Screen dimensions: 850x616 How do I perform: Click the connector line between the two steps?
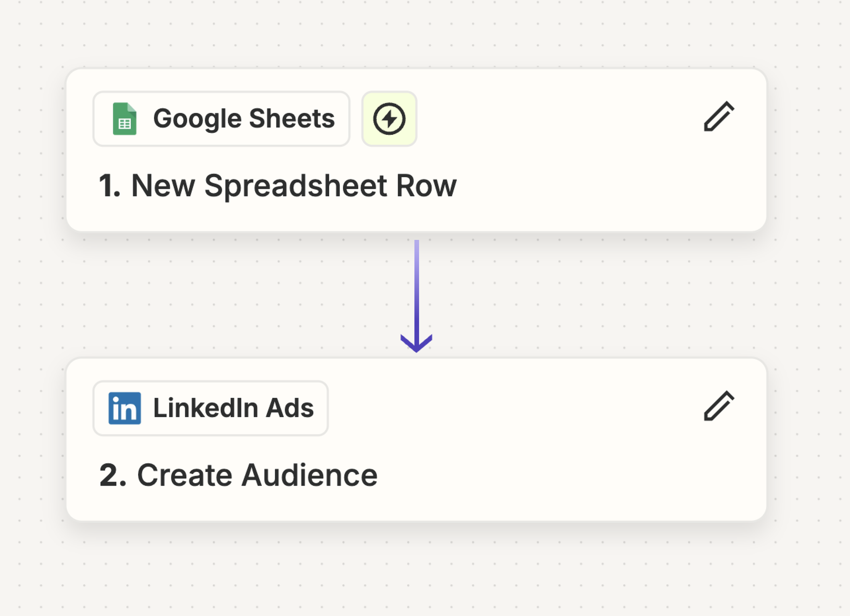coord(416,286)
